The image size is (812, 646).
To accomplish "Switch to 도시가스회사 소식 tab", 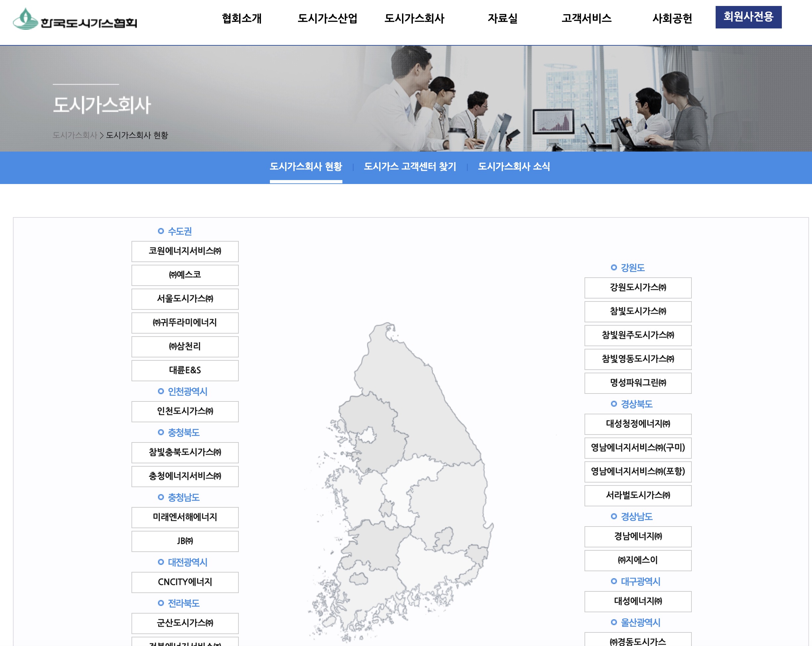I will pyautogui.click(x=514, y=166).
